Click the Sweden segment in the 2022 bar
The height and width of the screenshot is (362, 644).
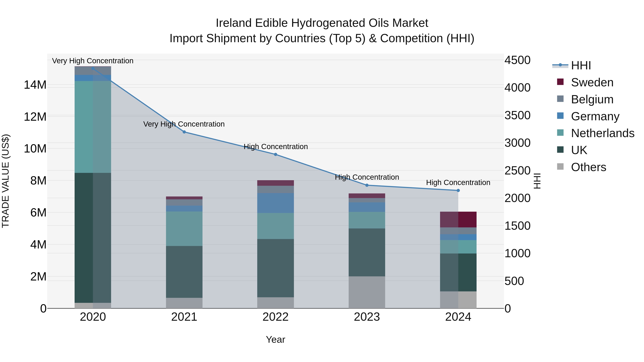tap(275, 183)
